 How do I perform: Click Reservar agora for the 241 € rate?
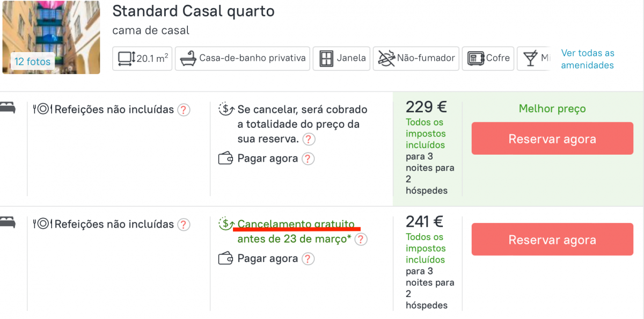coord(552,240)
